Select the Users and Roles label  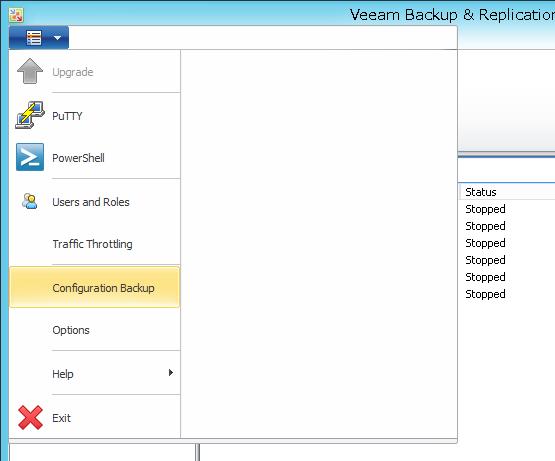coord(91,202)
